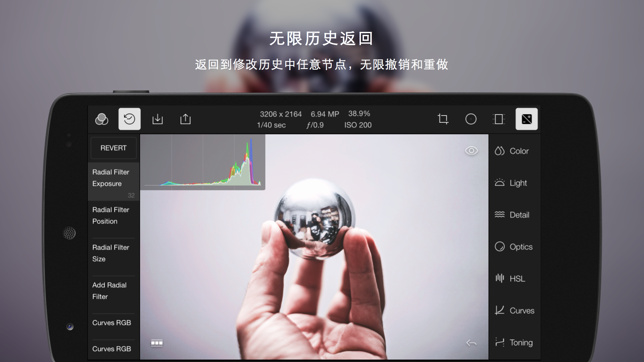This screenshot has height=362, width=644.
Task: Click the History/Revert icon button
Action: (x=129, y=119)
